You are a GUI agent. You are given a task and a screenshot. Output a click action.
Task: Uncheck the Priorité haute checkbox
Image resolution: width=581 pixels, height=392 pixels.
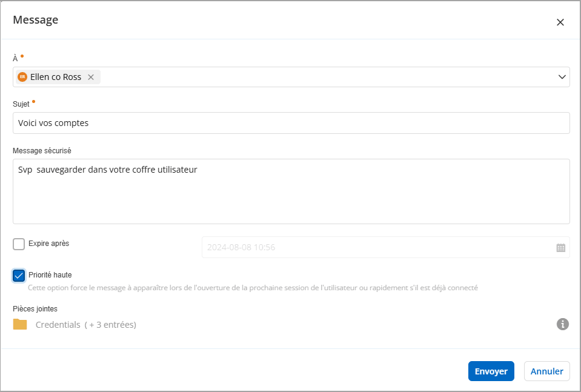point(19,276)
